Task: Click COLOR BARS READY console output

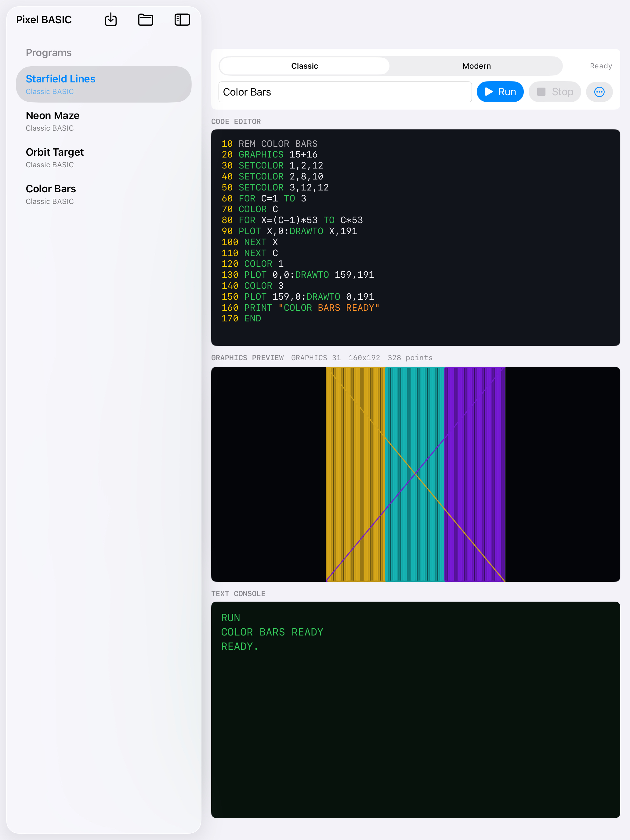Action: (x=272, y=632)
